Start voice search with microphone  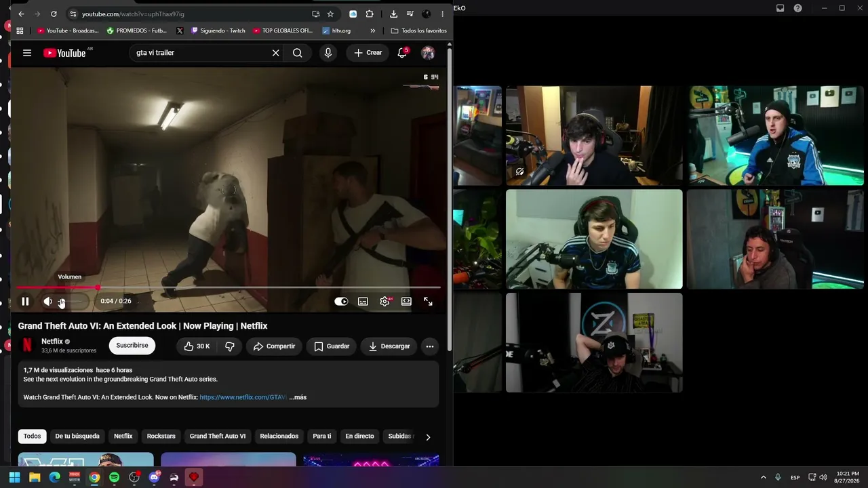coord(328,53)
